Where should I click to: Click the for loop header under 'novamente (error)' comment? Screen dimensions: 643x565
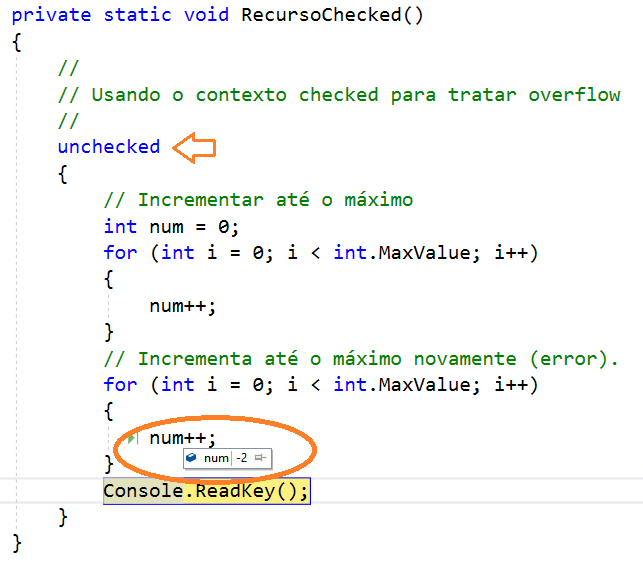(x=321, y=385)
